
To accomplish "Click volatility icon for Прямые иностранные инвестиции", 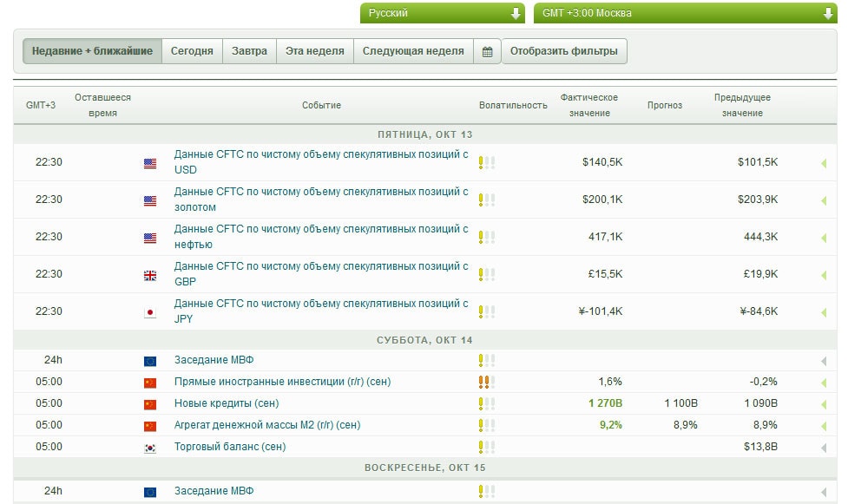I will click(x=486, y=382).
